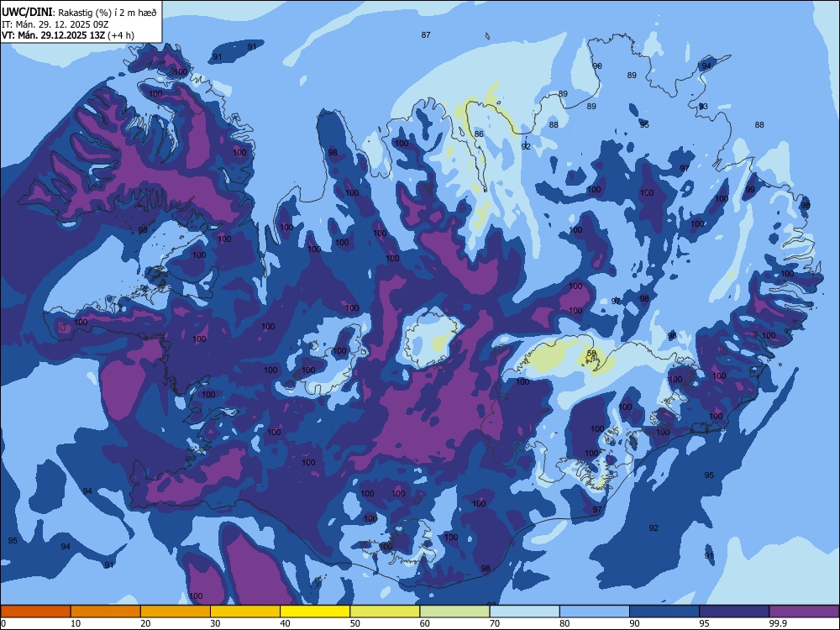Click the 'VT: Mán. 29.12.2025 13Z (+4 h)' line
Screen dimensions: 840x630
(x=68, y=35)
